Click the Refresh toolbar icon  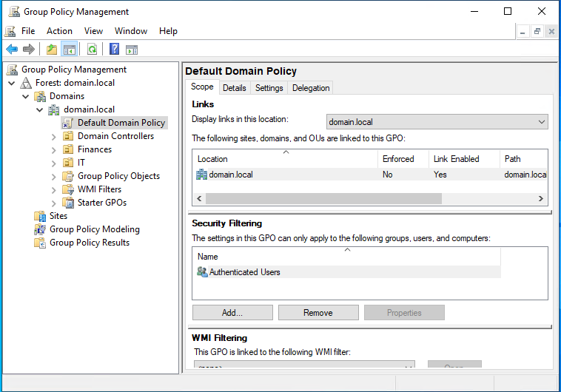coord(93,50)
